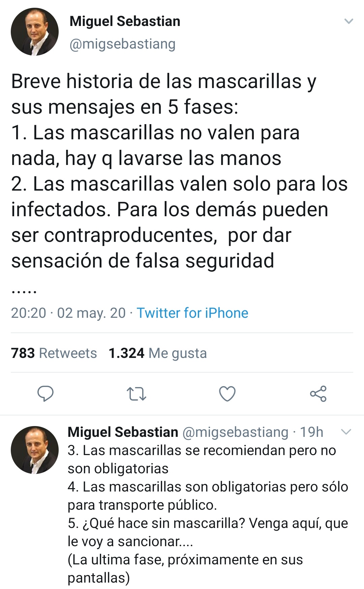
Task: Expand the reply tweet options chevron
Action: 346,432
